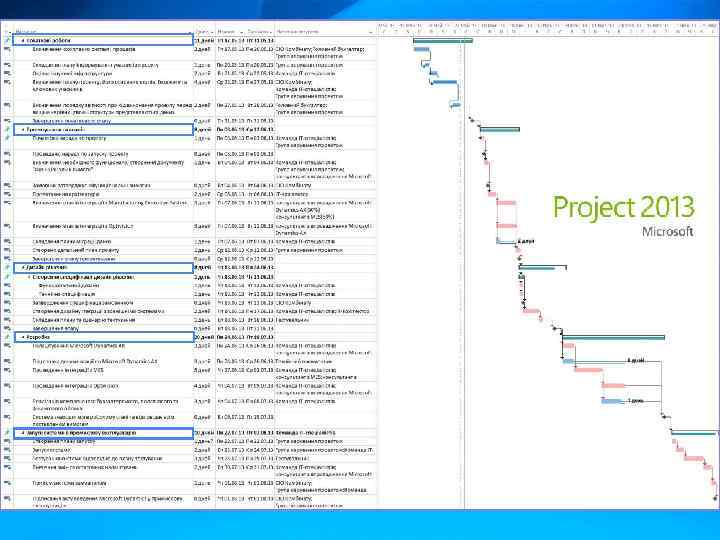Image resolution: width=720 pixels, height=540 pixels.
Task: Open the Start column filter dropdown
Action: coord(241,32)
